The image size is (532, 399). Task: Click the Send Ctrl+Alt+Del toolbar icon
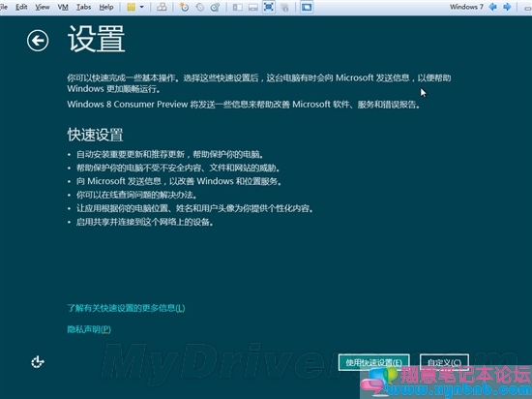(x=162, y=7)
